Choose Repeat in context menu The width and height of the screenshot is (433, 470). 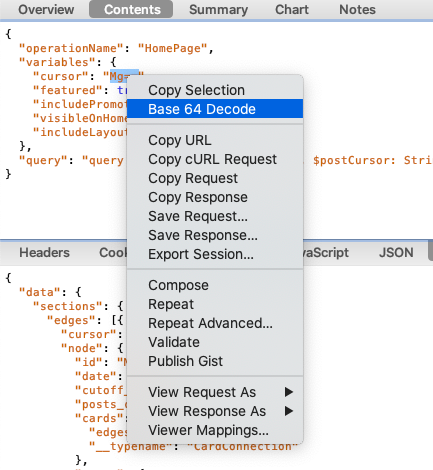[x=215, y=304]
